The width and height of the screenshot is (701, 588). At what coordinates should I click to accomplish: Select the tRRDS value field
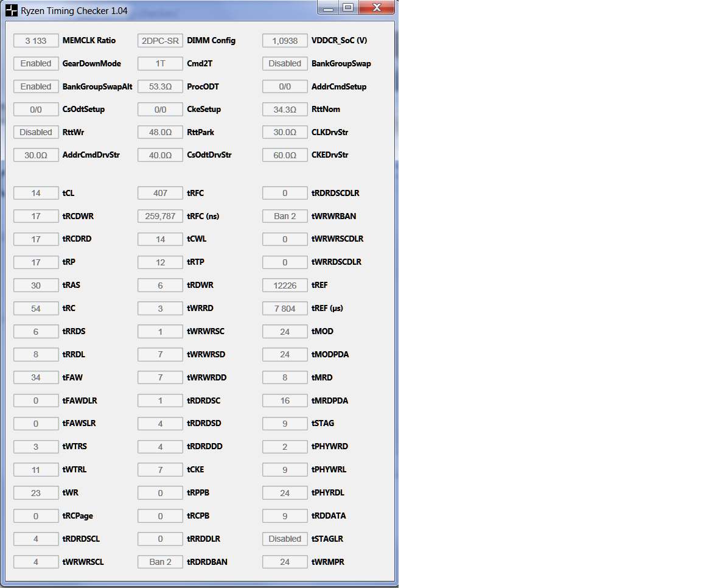[x=36, y=332]
